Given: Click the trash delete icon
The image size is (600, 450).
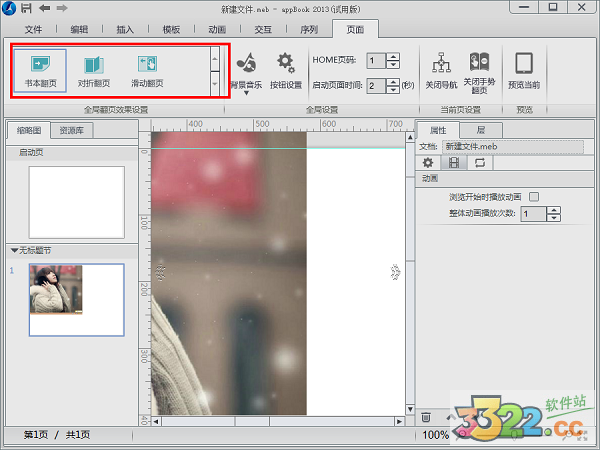Looking at the screenshot, I should coord(426,417).
